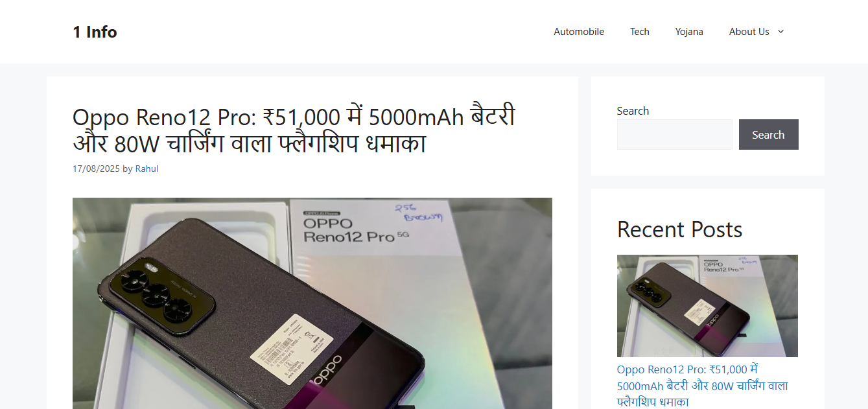Click the Search button in sidebar
Viewport: 868px width, 409px height.
pos(768,135)
